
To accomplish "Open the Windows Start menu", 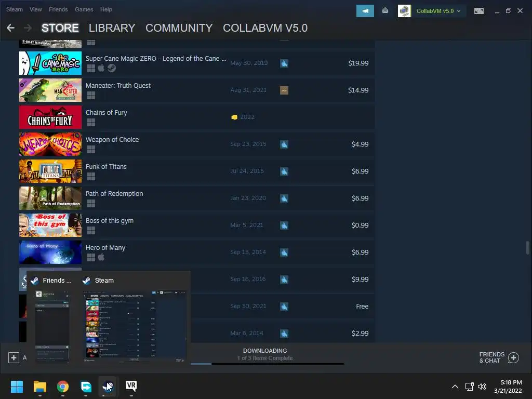I will (17, 387).
